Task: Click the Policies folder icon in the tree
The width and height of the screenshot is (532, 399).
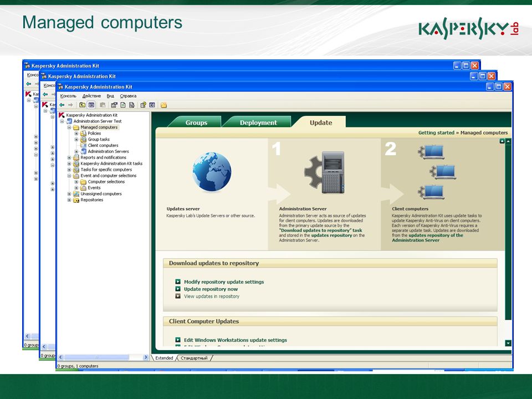Action: pos(84,134)
